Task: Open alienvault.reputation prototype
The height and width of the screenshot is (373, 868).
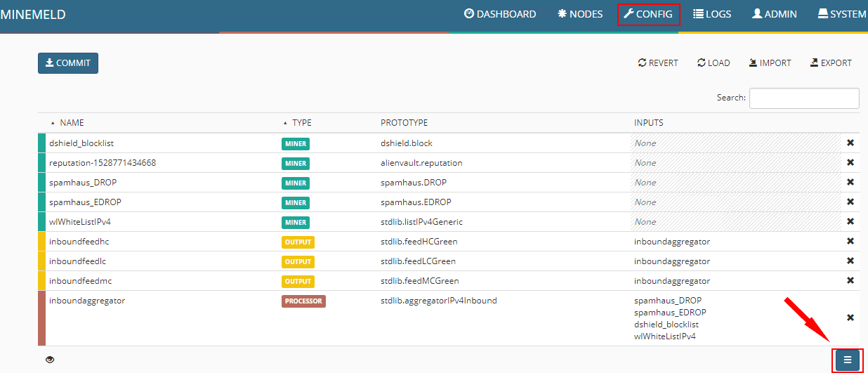Action: pyautogui.click(x=421, y=163)
